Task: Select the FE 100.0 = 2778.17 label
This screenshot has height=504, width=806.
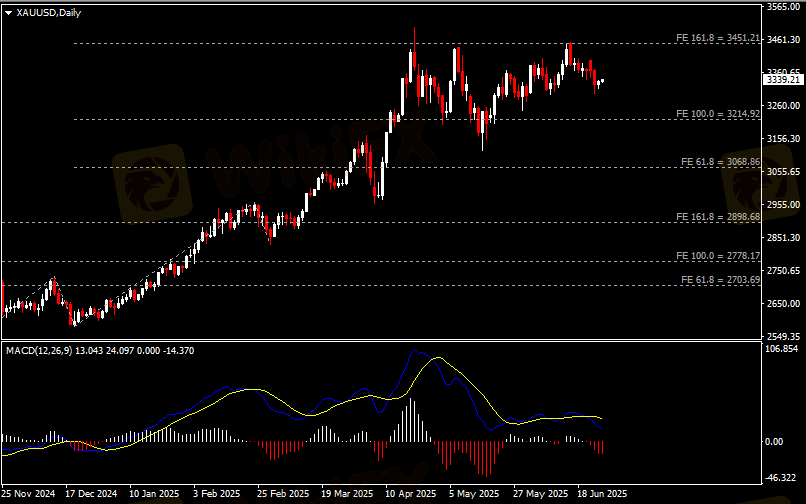Action: 718,256
